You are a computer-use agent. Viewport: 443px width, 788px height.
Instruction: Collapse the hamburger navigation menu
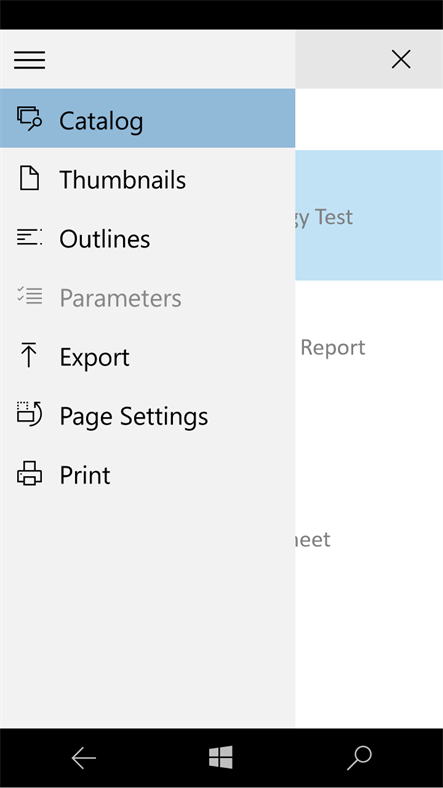pyautogui.click(x=30, y=60)
